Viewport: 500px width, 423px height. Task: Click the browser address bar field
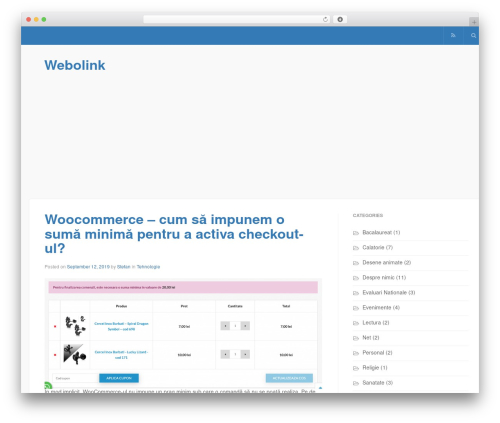click(x=237, y=19)
